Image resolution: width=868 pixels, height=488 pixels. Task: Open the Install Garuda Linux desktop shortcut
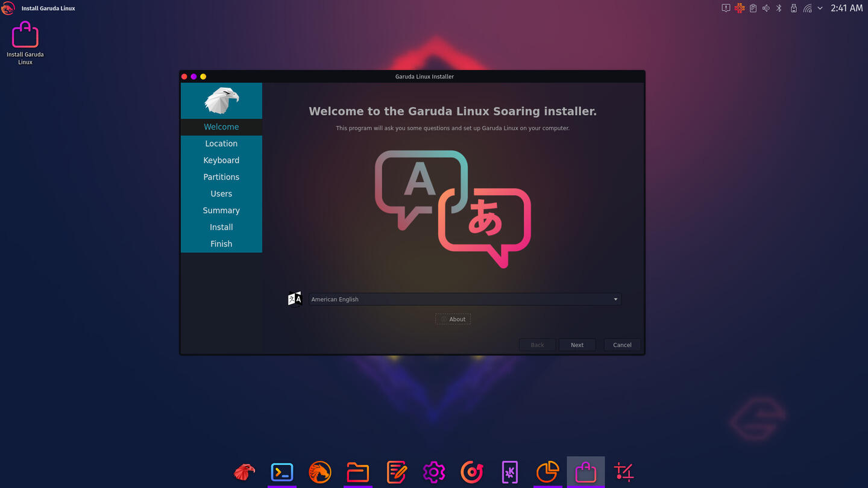tap(25, 43)
